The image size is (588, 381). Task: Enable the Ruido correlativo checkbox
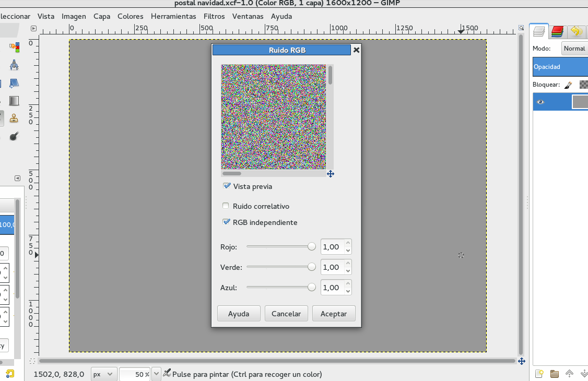(x=226, y=206)
